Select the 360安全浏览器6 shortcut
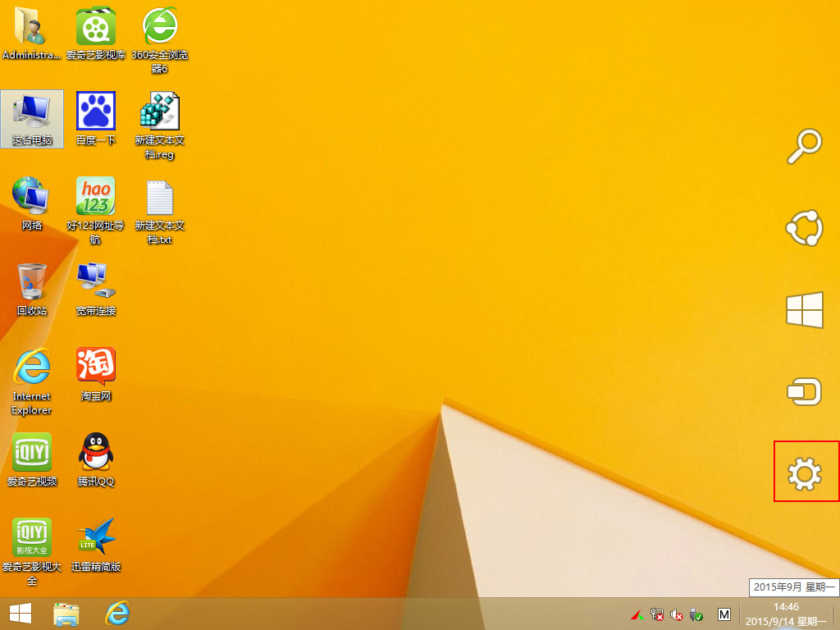Screen dimensions: 840x630 [x=160, y=39]
